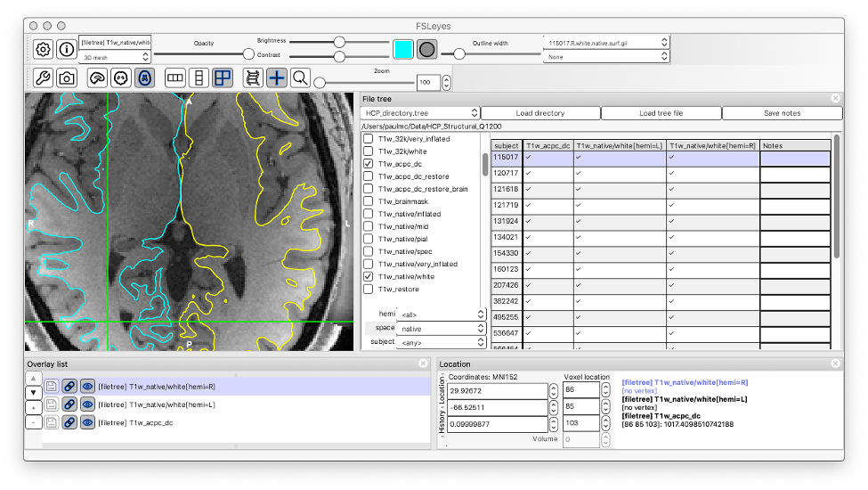This screenshot has width=868, height=490.
Task: Click the Save notes button
Action: [782, 113]
